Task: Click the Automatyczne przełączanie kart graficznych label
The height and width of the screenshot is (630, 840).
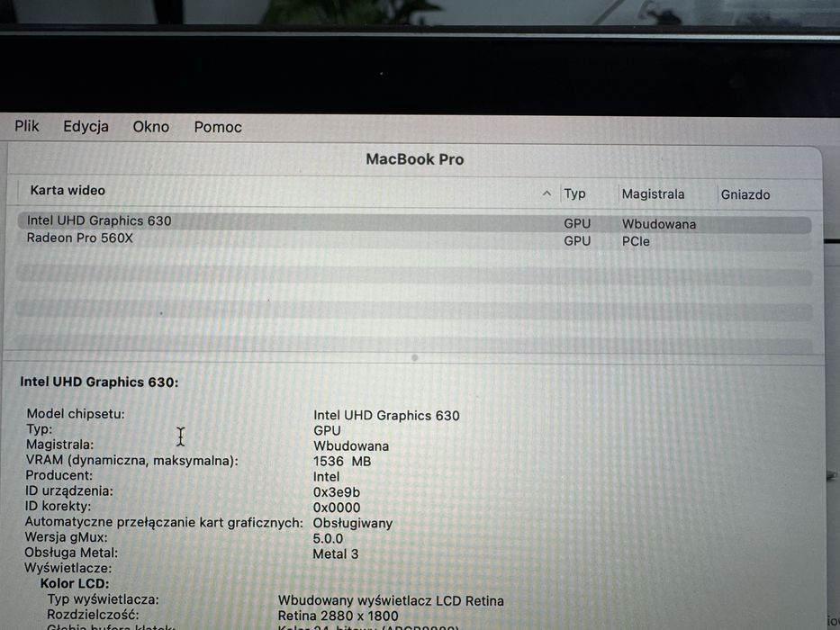Action: tap(164, 522)
